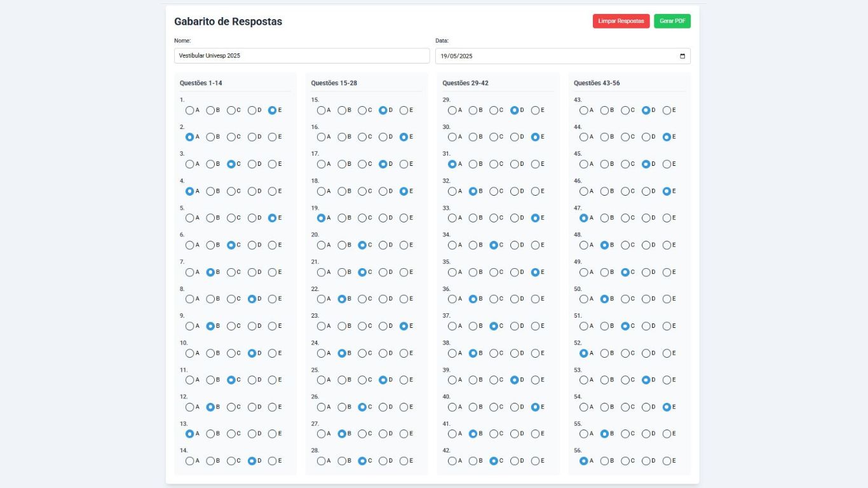The height and width of the screenshot is (488, 868).
Task: Click the Limpar Respostas button
Action: click(621, 21)
